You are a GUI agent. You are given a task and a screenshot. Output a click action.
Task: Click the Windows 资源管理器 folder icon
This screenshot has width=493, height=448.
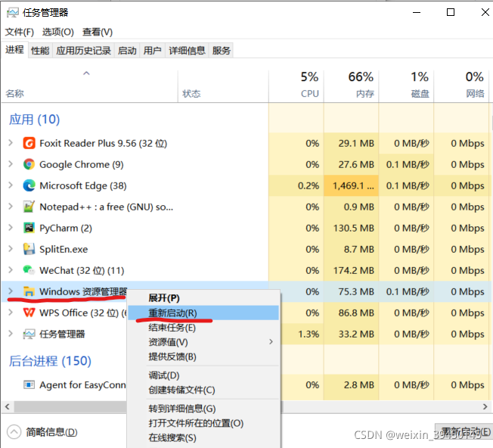click(29, 291)
